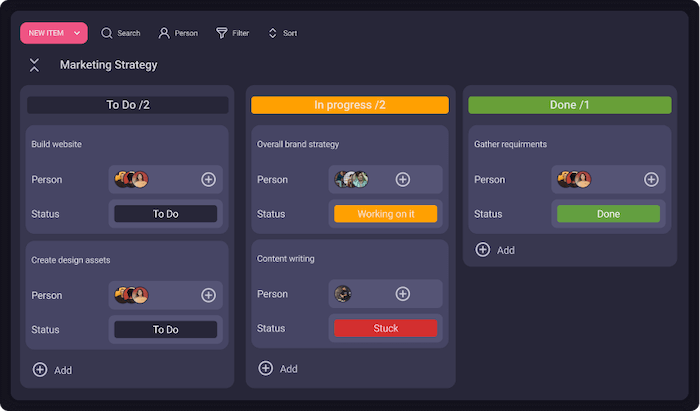This screenshot has width=700, height=411.
Task: Click the Sort arrows icon
Action: [272, 33]
